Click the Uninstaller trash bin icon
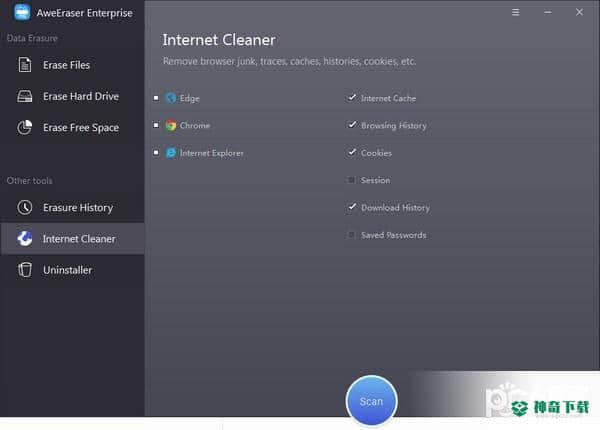The height and width of the screenshot is (430, 600). point(25,270)
